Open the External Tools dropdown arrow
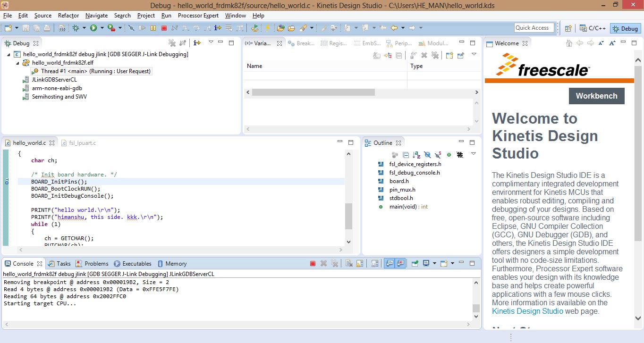644x343 pixels. click(x=120, y=28)
